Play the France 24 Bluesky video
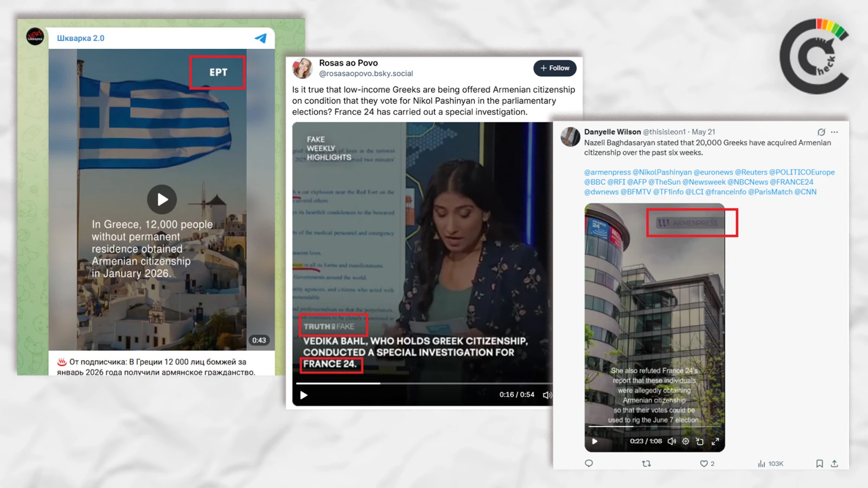This screenshot has width=868, height=488. [304, 395]
